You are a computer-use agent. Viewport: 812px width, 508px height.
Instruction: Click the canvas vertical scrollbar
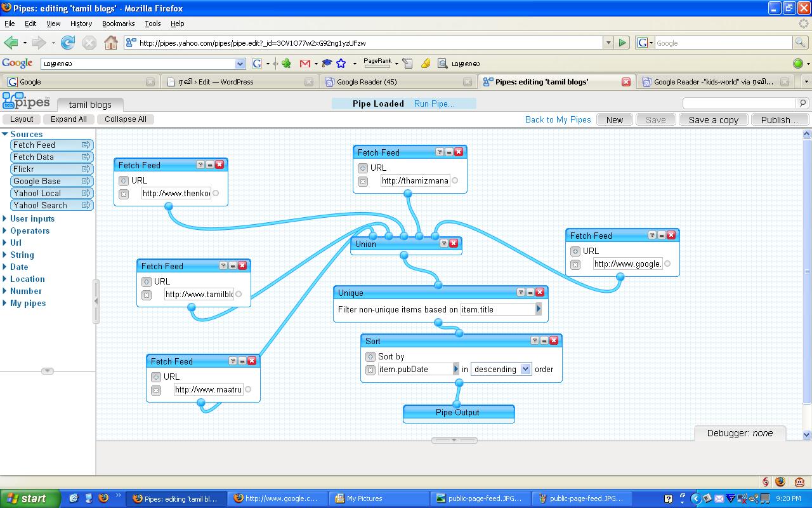point(807,273)
